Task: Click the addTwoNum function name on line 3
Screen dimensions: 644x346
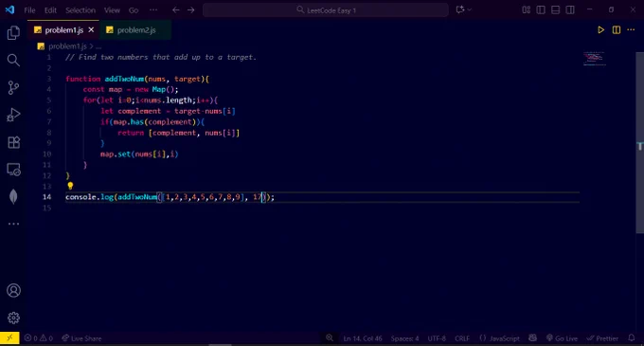Action: pos(124,79)
